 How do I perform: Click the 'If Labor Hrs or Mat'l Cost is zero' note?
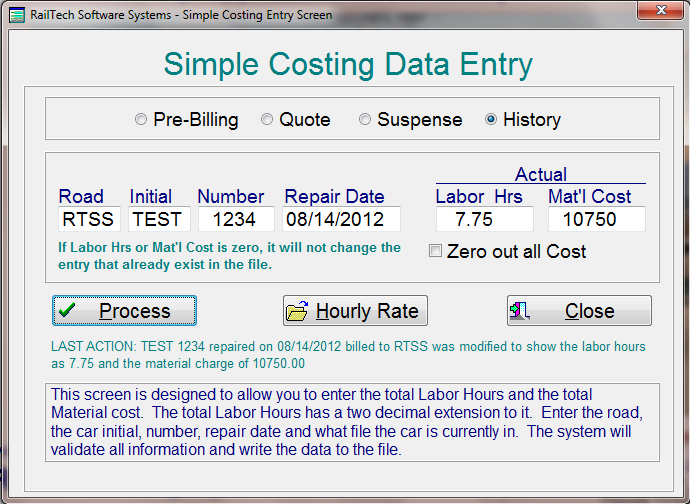pyautogui.click(x=229, y=256)
